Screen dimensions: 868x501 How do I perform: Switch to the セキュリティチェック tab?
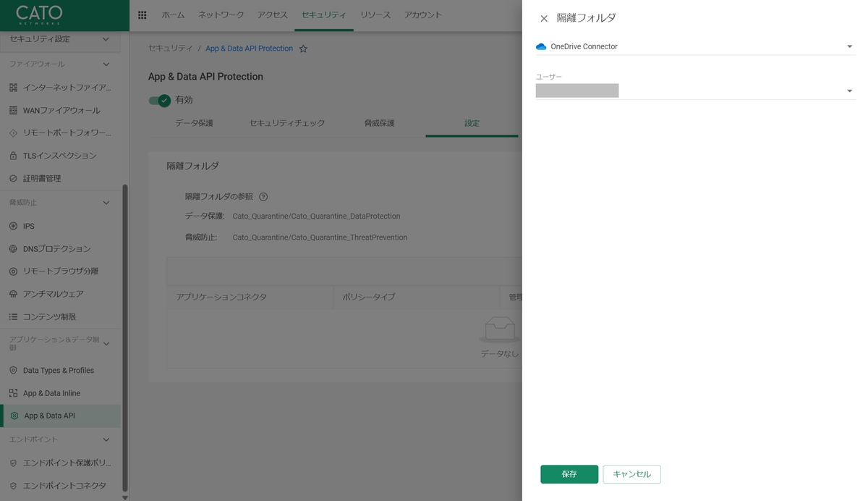pyautogui.click(x=287, y=124)
